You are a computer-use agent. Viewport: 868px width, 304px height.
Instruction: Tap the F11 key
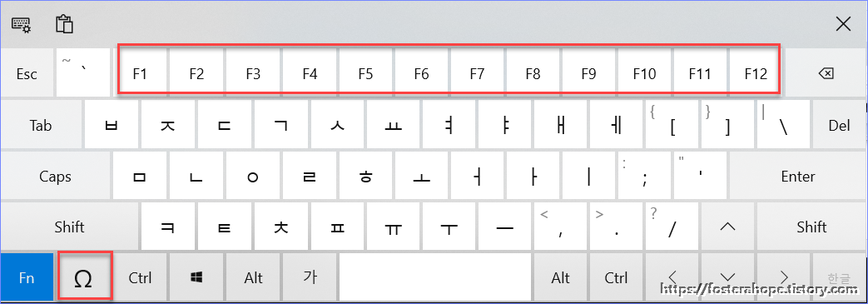pyautogui.click(x=700, y=73)
